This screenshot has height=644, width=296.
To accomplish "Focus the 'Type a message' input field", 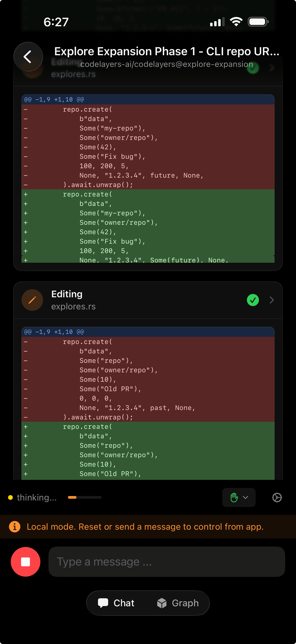I will (166, 562).
